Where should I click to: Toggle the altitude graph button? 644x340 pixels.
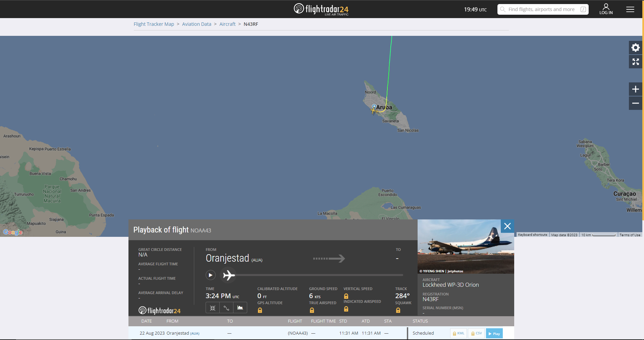[240, 308]
